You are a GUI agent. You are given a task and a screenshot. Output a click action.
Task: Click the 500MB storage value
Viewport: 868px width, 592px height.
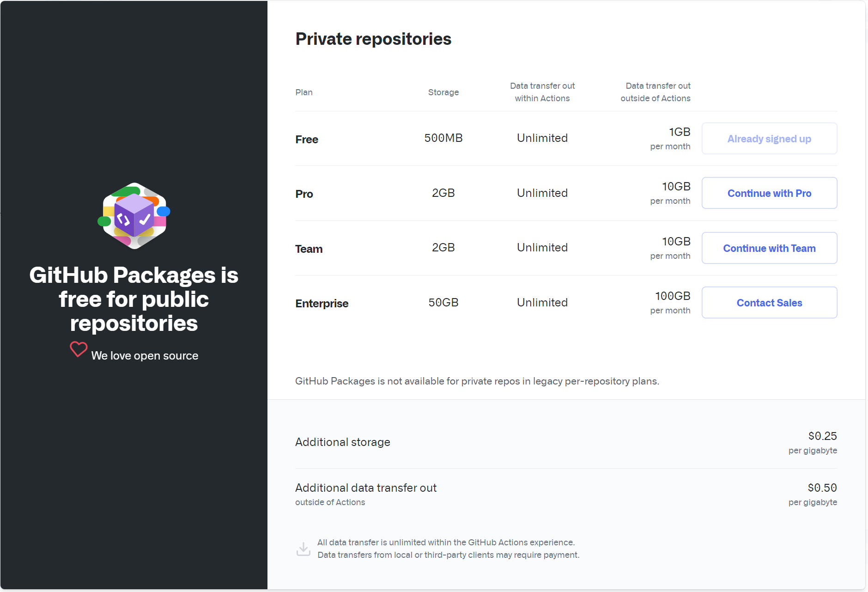point(443,138)
